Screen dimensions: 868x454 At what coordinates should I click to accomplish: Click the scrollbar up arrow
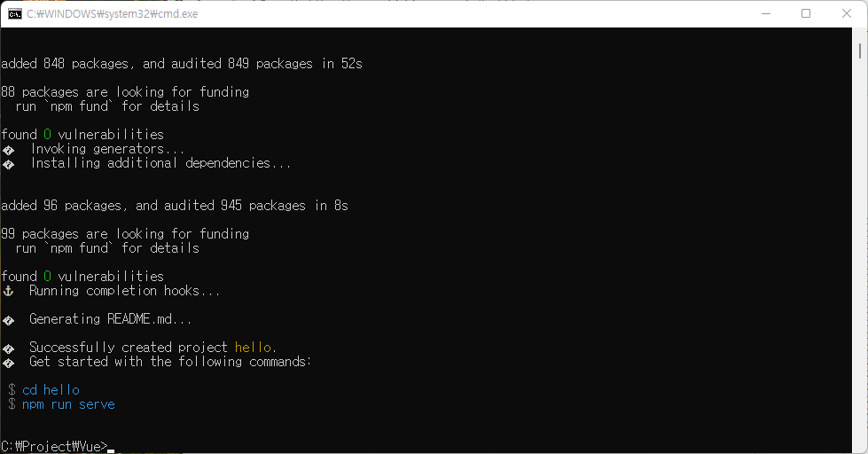click(x=862, y=34)
